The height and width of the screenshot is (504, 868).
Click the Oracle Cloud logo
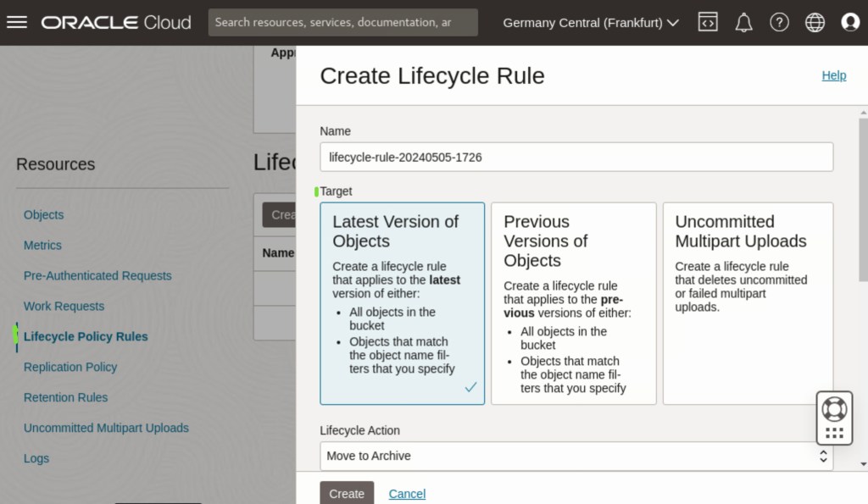116,23
